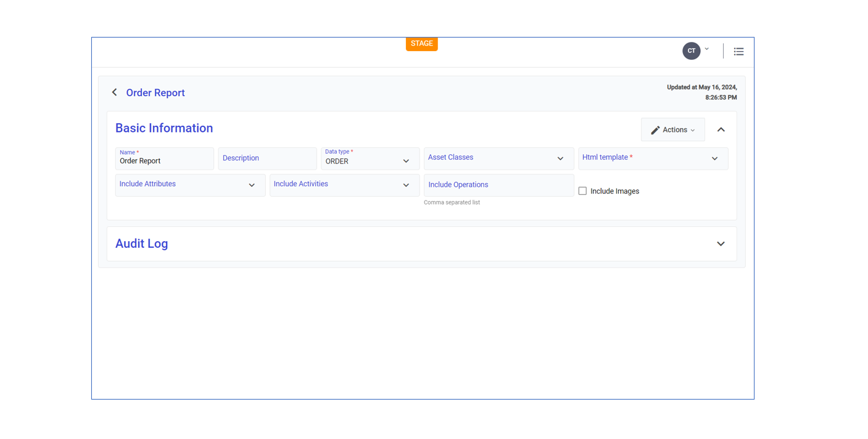Click the small chevron next to CT avatar
Screen dimensions: 868x439
coord(707,49)
